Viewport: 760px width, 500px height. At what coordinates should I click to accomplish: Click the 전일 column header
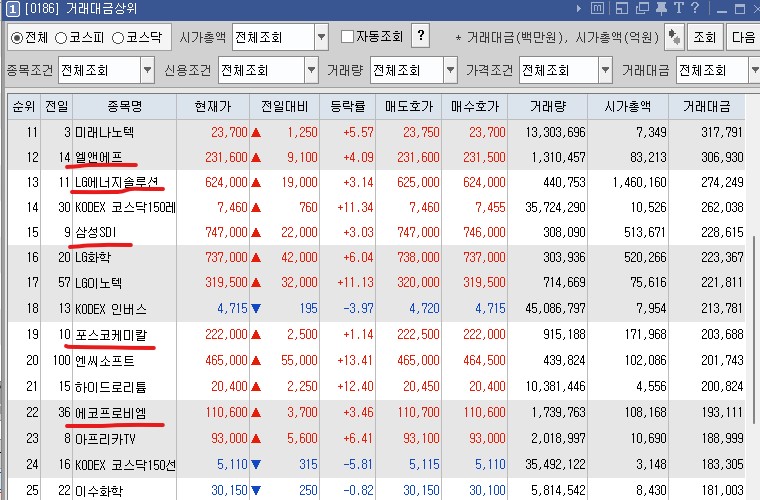57,106
